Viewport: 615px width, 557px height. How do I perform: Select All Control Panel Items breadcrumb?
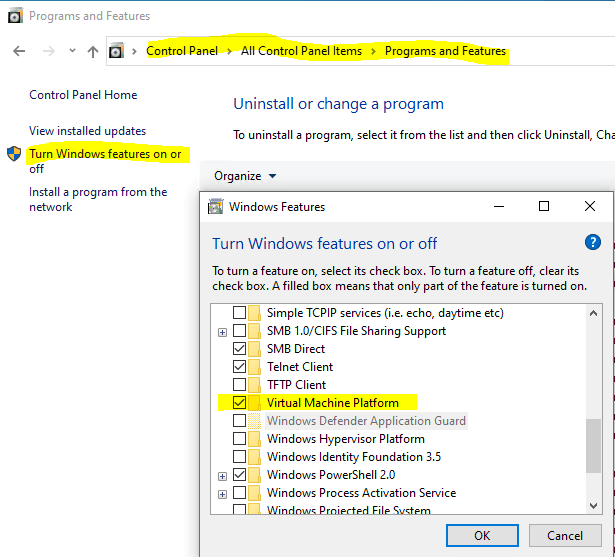[301, 51]
